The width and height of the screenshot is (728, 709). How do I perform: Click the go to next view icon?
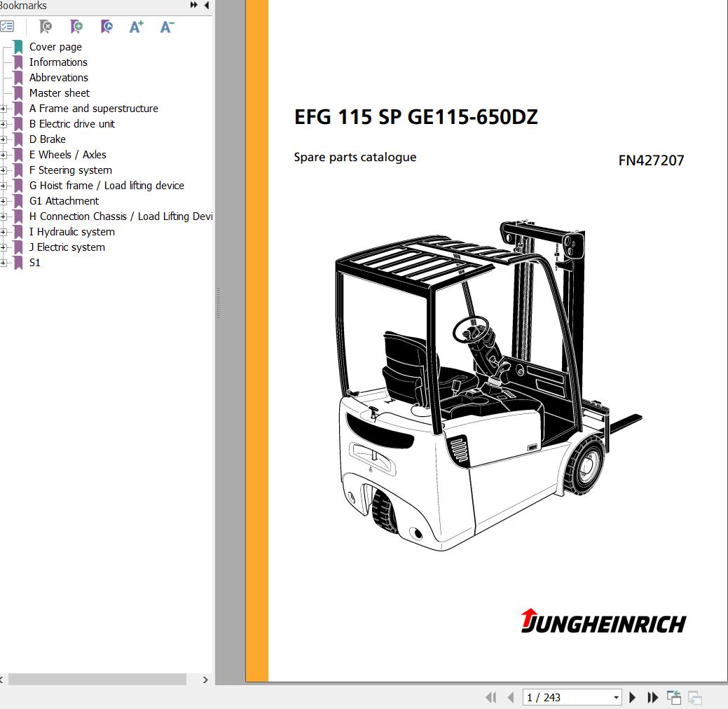point(695,697)
